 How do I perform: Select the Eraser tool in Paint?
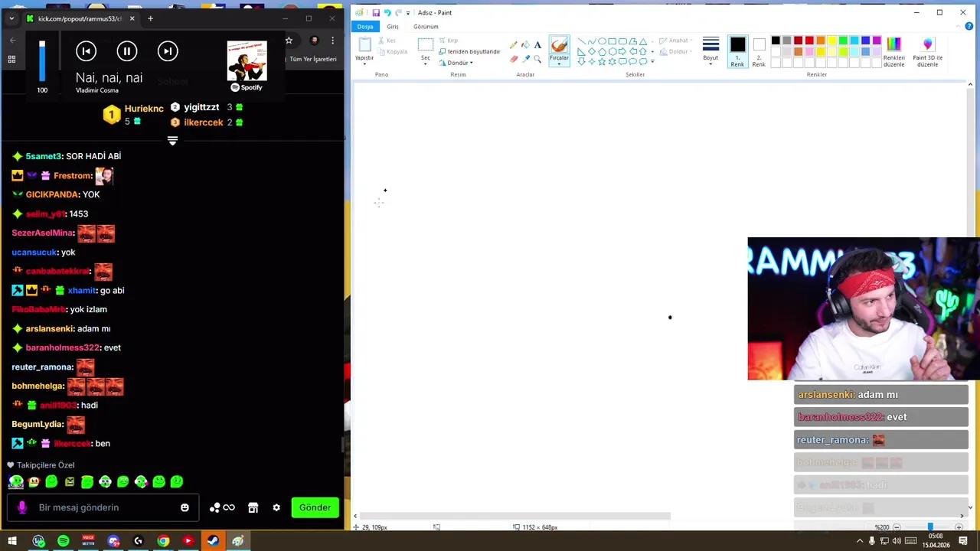tap(513, 59)
